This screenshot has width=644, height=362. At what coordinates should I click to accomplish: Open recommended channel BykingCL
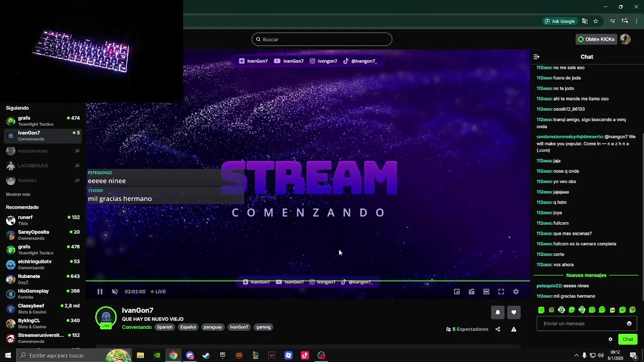tap(43, 323)
